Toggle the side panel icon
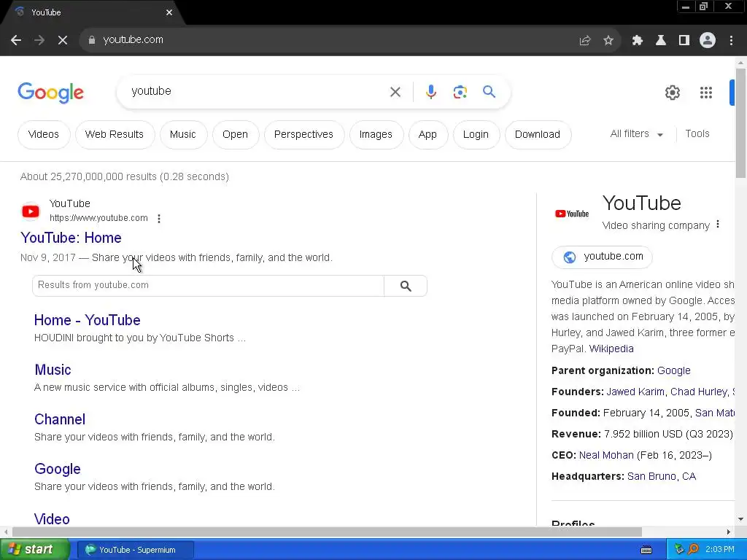This screenshot has width=747, height=560. pos(684,41)
